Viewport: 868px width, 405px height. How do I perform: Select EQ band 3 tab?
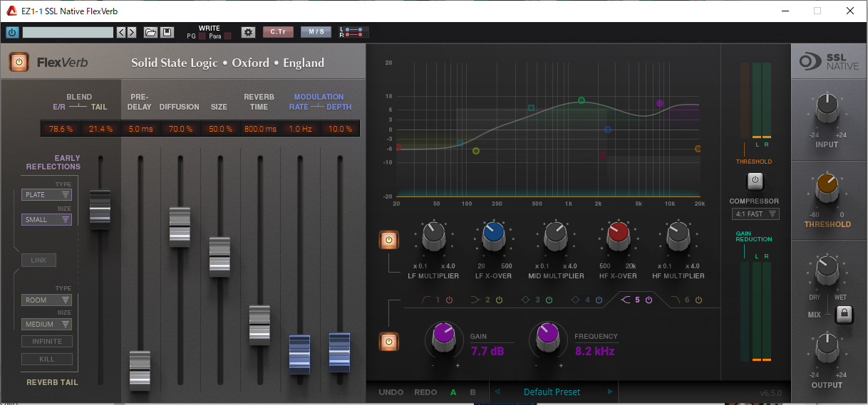coord(532,300)
